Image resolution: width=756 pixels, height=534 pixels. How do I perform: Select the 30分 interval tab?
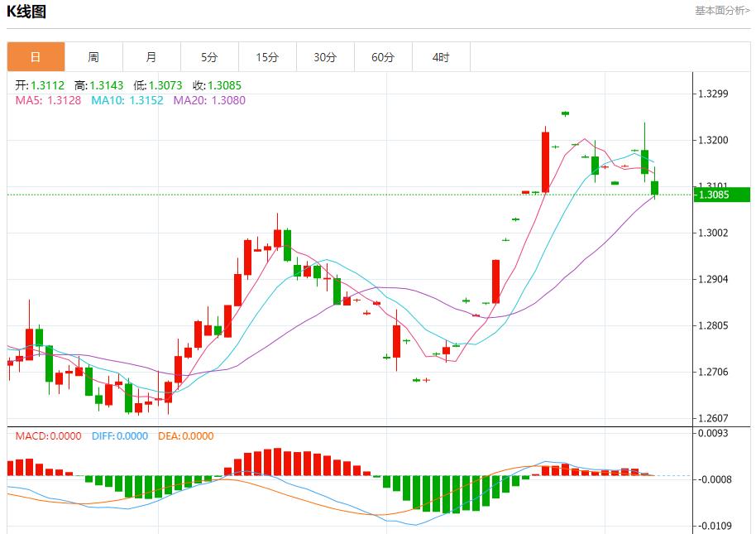[x=325, y=57]
